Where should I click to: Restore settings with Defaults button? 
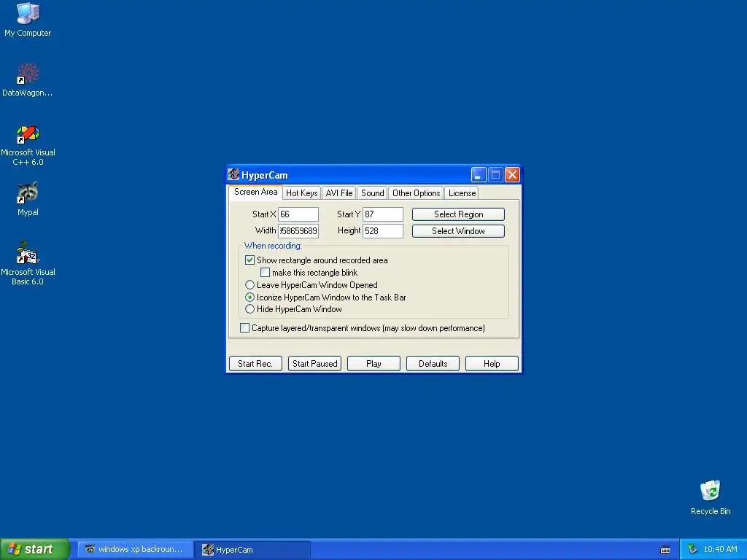(433, 363)
